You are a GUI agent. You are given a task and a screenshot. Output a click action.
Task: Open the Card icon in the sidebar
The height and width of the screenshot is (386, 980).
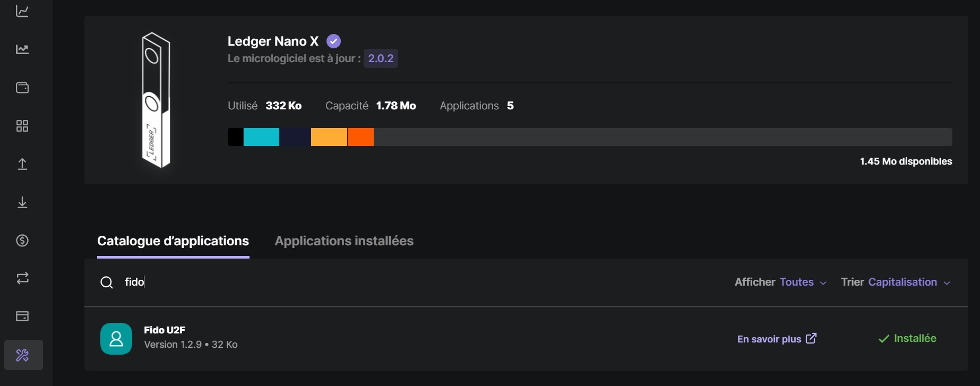click(22, 316)
